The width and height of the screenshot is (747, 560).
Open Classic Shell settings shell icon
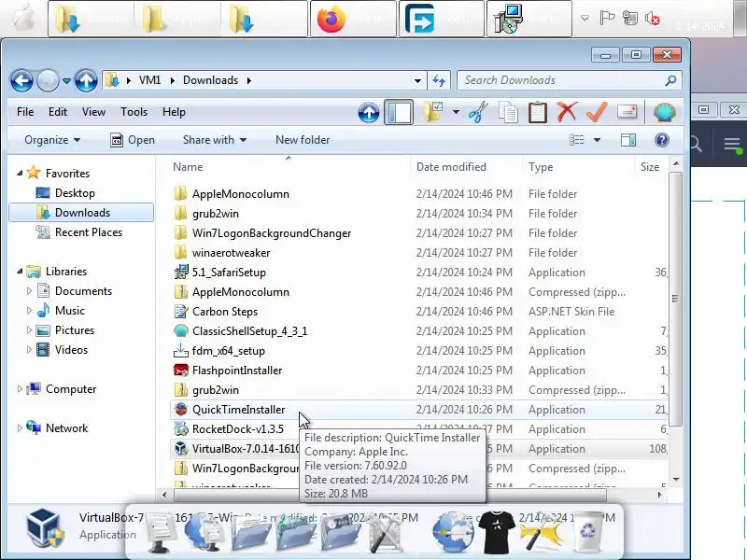point(665,112)
